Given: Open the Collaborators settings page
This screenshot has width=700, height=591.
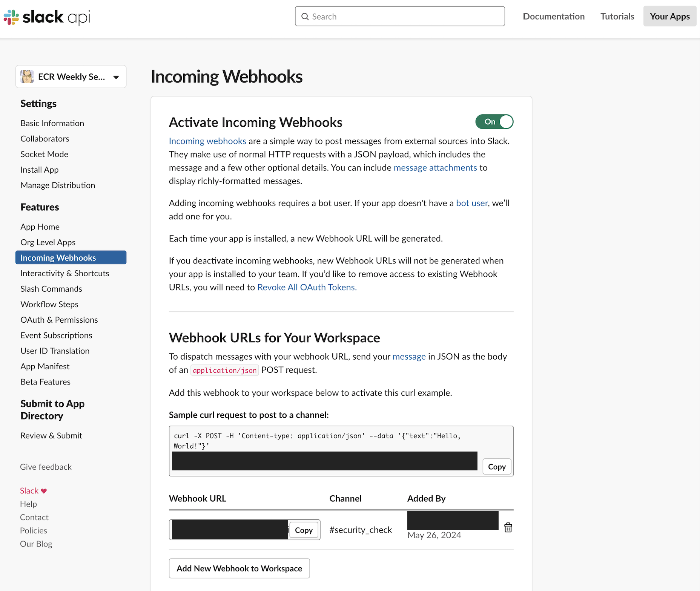Looking at the screenshot, I should (45, 139).
